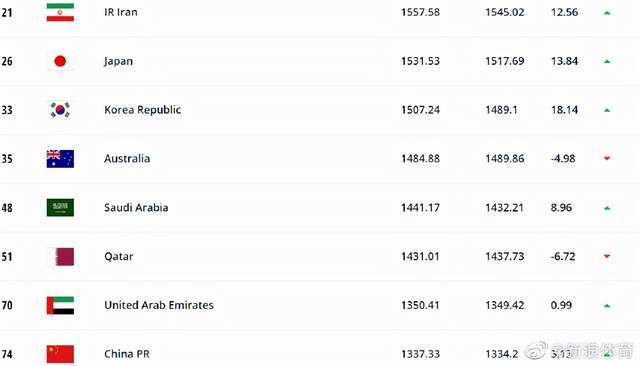
Task: Select the Korea Republic flag icon
Action: point(60,110)
